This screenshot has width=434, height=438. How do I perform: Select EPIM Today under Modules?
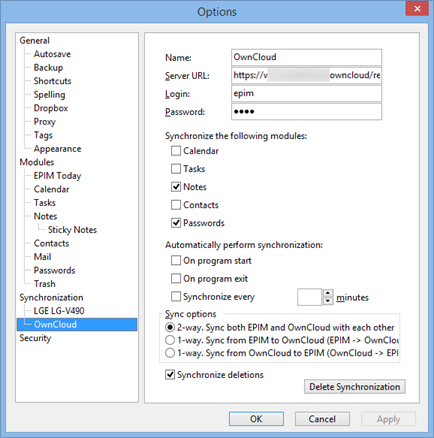pyautogui.click(x=57, y=176)
